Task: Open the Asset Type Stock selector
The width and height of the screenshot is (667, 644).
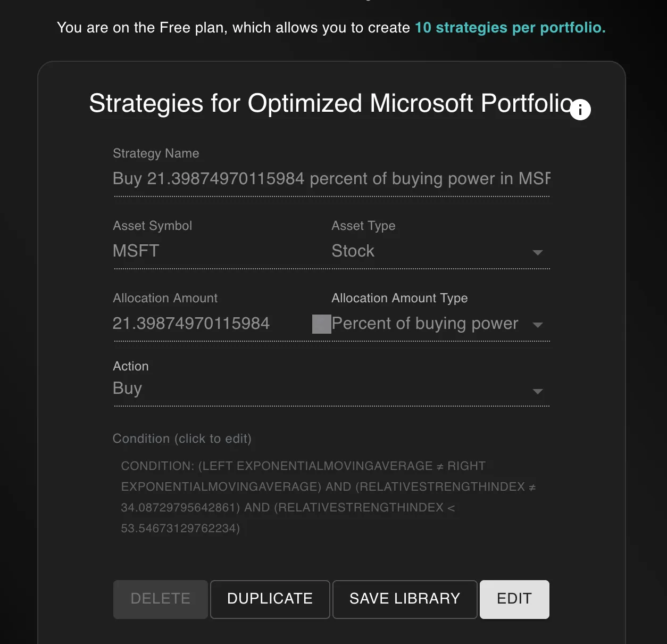Action: pos(440,251)
